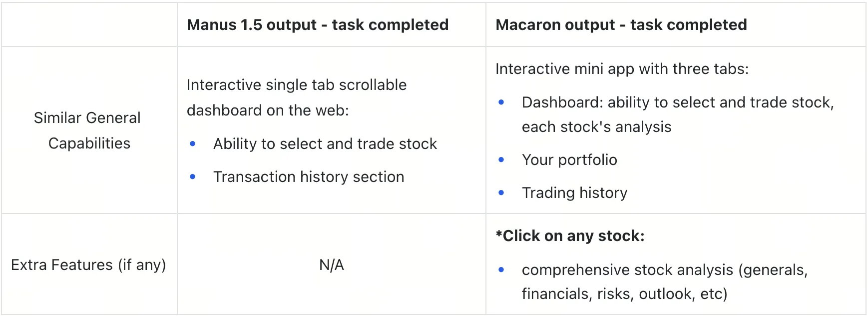Click the blue bullet beside "Your portfolio"

click(x=501, y=160)
